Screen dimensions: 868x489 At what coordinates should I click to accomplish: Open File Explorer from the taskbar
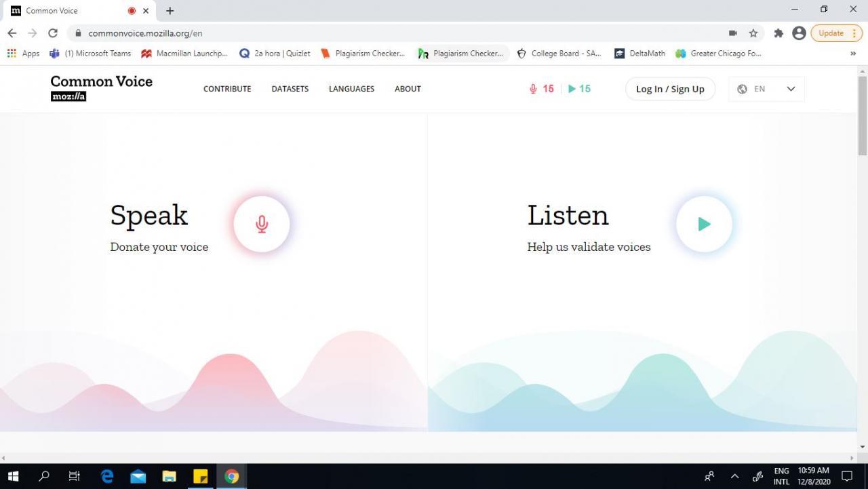click(x=169, y=476)
